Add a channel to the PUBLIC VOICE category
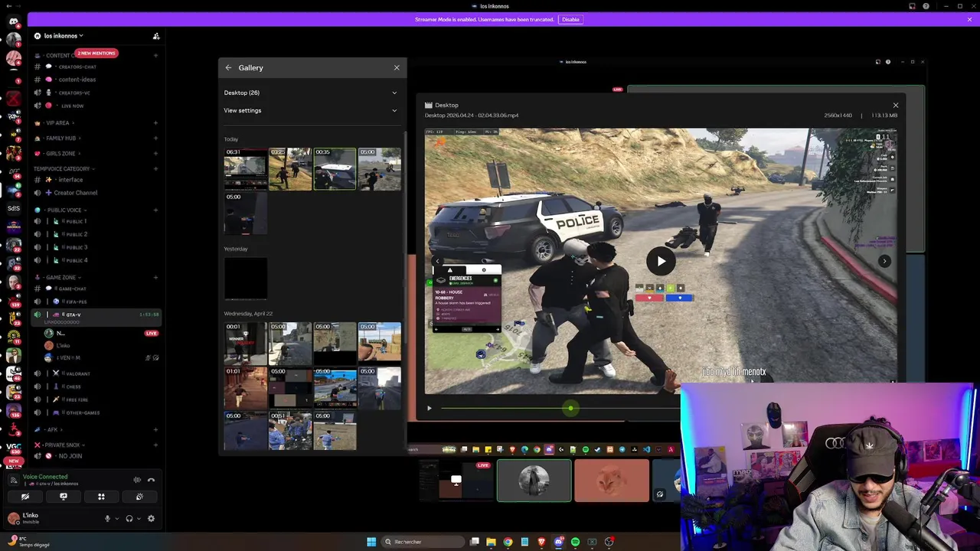The height and width of the screenshot is (551, 980). (155, 210)
